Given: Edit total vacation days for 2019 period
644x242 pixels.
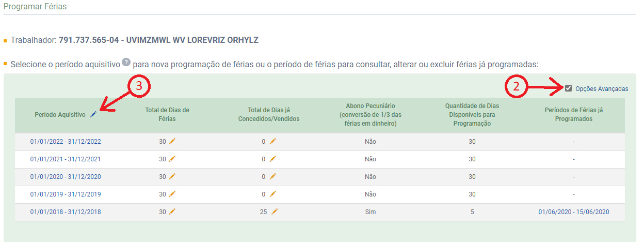Looking at the screenshot, I should [x=172, y=194].
